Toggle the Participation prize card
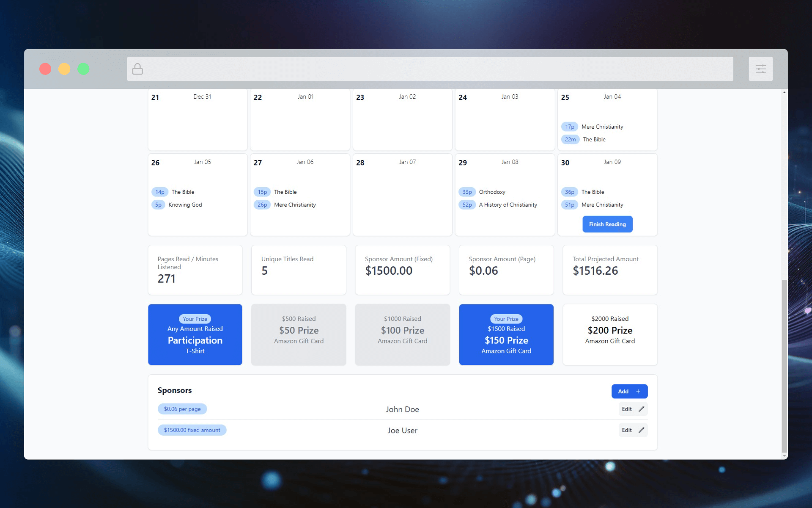The width and height of the screenshot is (812, 508). coord(195,334)
